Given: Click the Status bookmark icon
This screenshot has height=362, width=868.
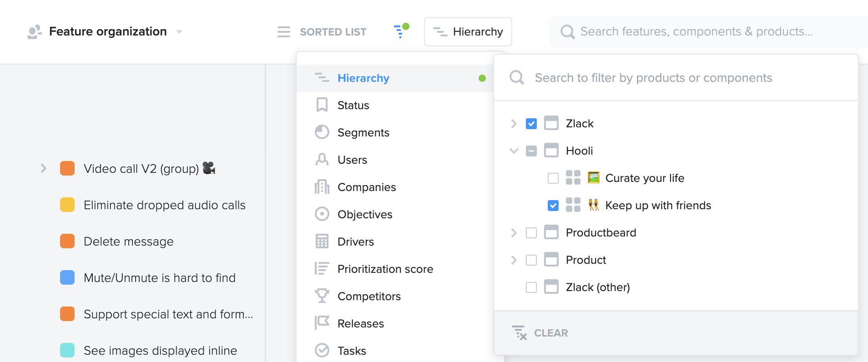Looking at the screenshot, I should pyautogui.click(x=322, y=105).
